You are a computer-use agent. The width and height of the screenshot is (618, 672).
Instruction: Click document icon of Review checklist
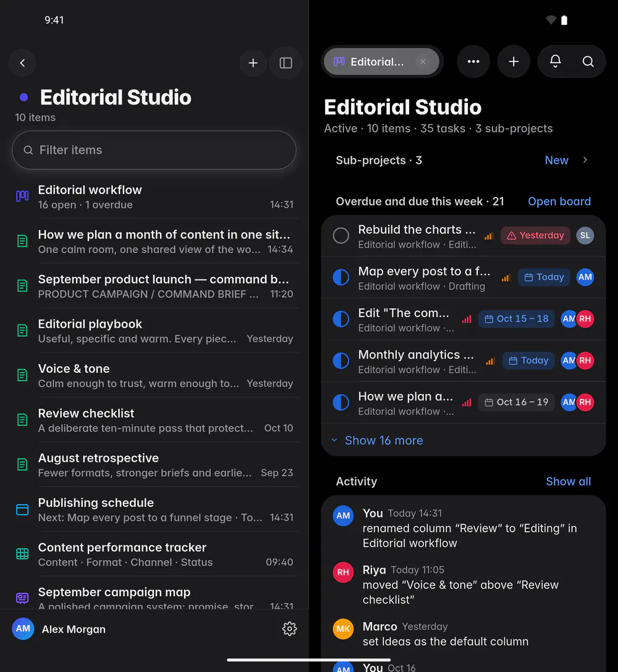22,420
